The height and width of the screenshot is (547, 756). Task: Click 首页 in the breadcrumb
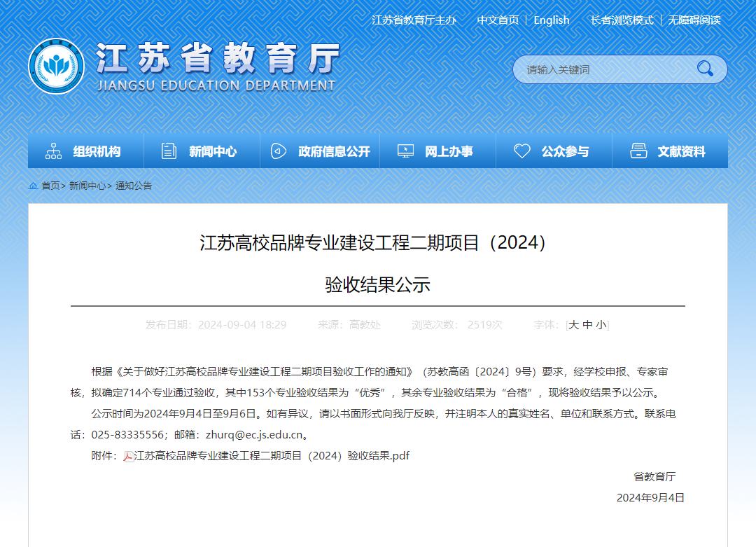click(50, 186)
